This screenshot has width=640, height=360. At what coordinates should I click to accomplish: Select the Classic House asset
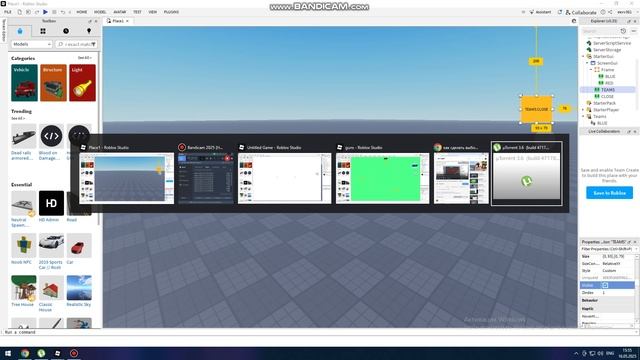[51, 294]
